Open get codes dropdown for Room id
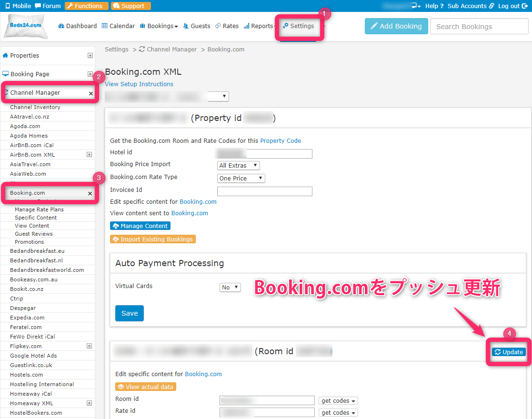The width and height of the screenshot is (532, 419). (338, 401)
